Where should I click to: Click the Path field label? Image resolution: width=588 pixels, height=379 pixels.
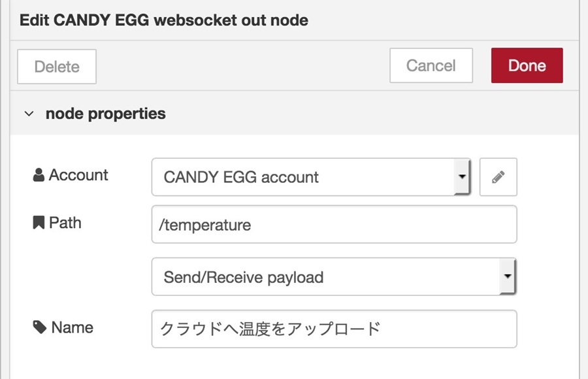65,223
